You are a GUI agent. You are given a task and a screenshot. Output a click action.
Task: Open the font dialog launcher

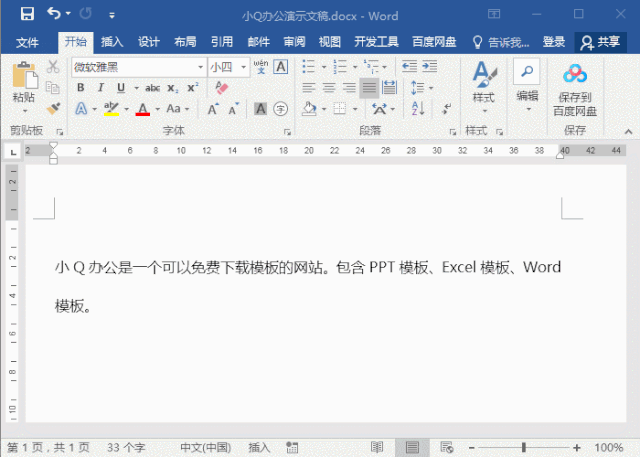click(x=287, y=132)
